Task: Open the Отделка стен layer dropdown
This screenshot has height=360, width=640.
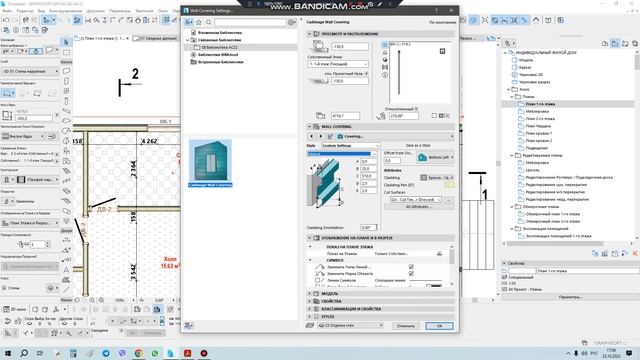Action: click(x=350, y=325)
